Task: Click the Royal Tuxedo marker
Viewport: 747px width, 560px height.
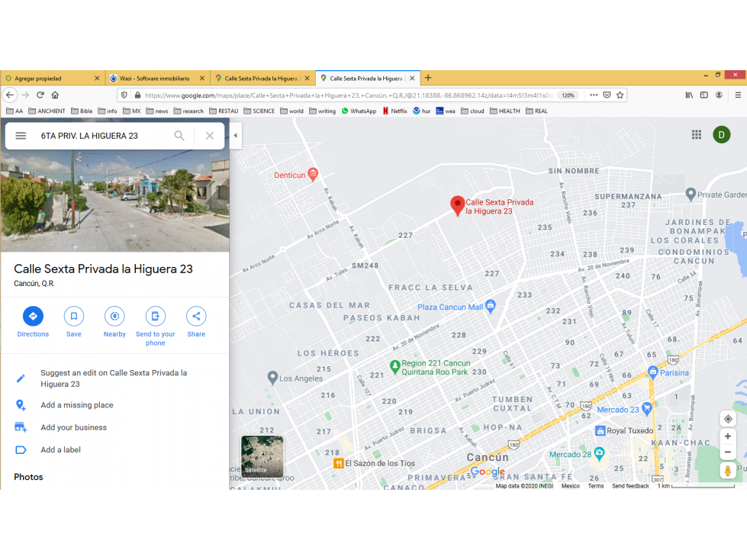Action: (x=600, y=431)
